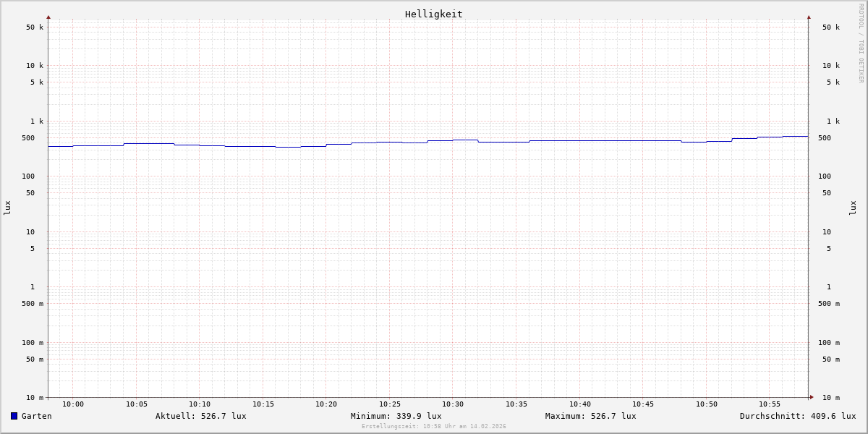Click the Erstellungszeit timestamp footer text

click(433, 427)
